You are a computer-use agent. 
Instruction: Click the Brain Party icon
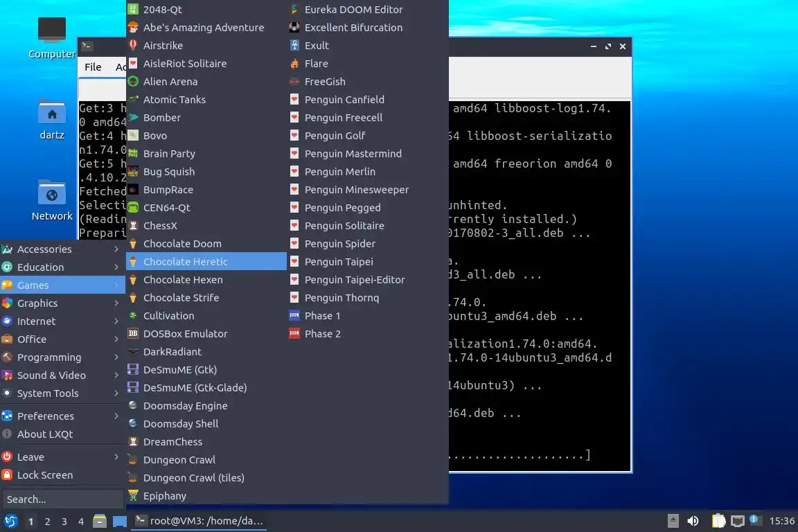pyautogui.click(x=133, y=154)
